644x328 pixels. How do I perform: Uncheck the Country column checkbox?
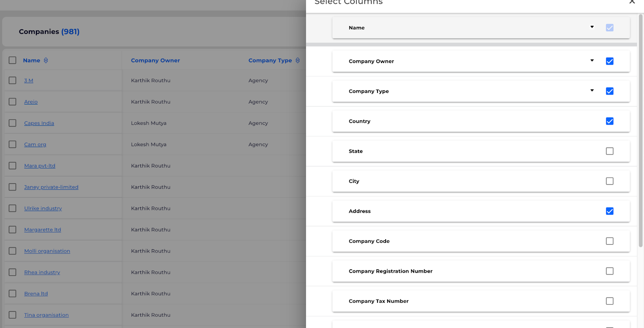610,121
